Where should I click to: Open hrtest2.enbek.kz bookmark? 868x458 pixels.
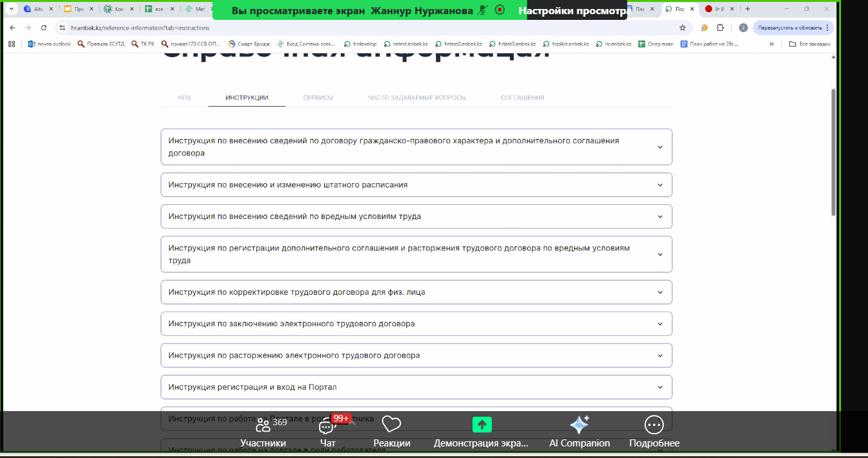coord(458,44)
